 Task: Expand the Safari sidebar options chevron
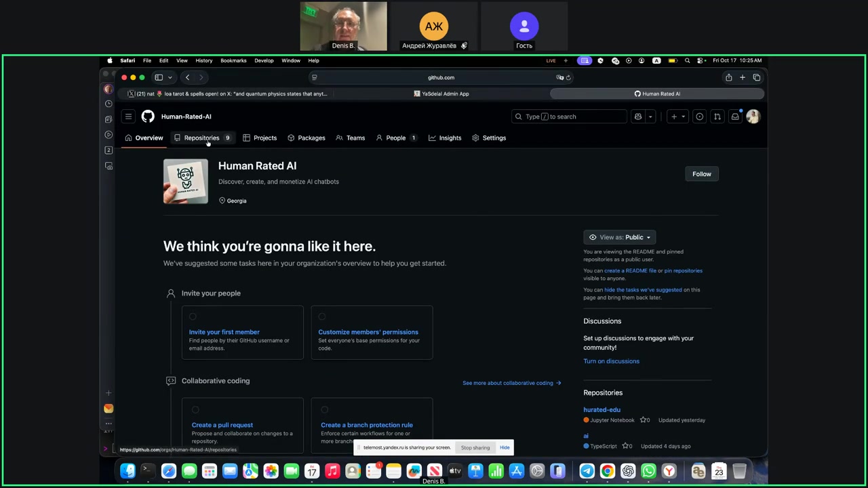click(170, 77)
